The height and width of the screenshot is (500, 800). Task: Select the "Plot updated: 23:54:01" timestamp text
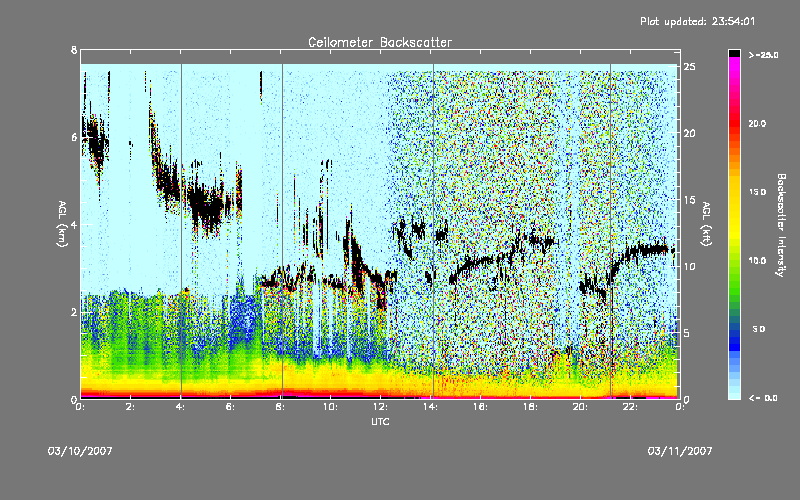point(697,21)
